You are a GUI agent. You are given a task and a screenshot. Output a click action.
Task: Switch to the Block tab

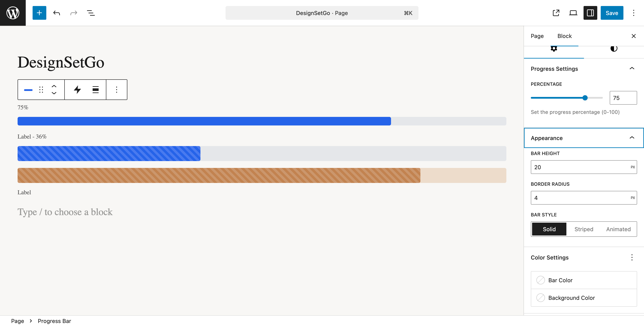pyautogui.click(x=564, y=36)
